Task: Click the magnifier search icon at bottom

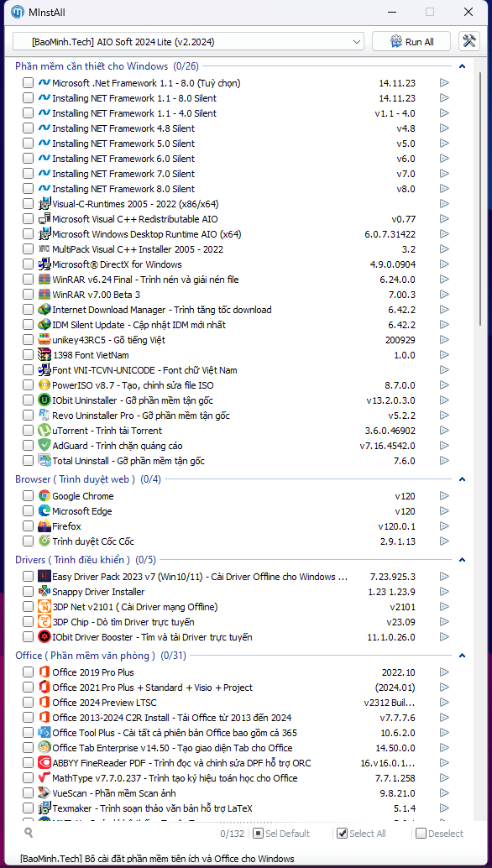Action: 29,832
